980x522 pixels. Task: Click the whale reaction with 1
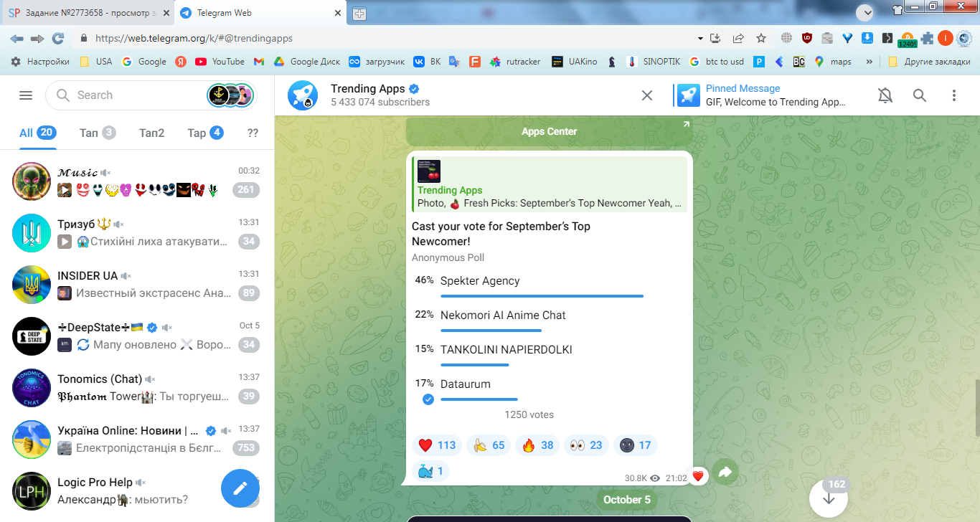pos(431,471)
